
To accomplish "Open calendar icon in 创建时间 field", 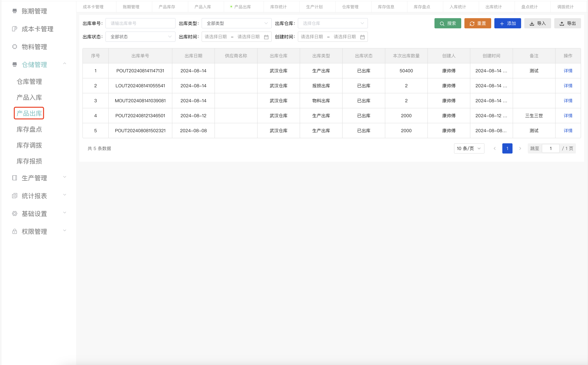I will 362,37.
